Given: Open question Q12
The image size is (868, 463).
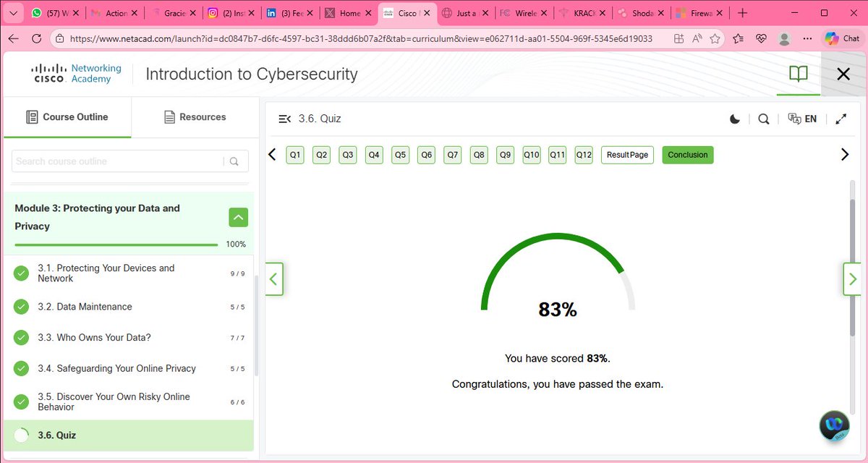Looking at the screenshot, I should click(x=584, y=155).
